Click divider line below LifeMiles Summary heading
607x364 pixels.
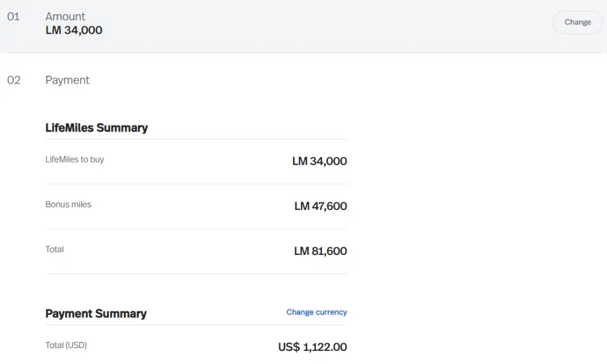tap(196, 139)
